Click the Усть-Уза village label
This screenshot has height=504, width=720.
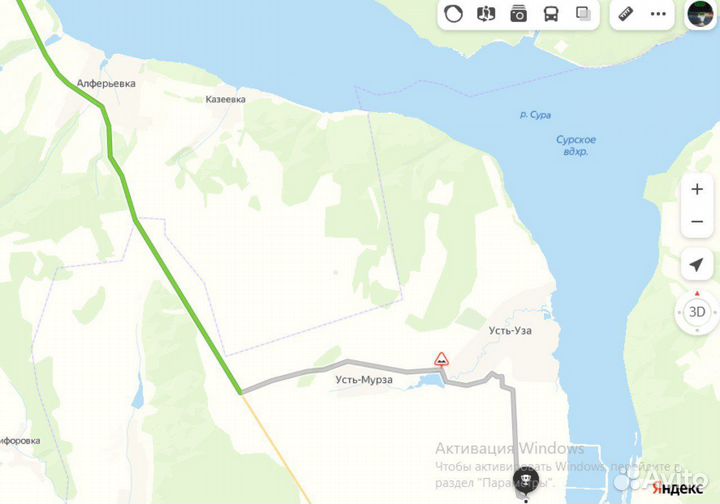click(x=510, y=330)
